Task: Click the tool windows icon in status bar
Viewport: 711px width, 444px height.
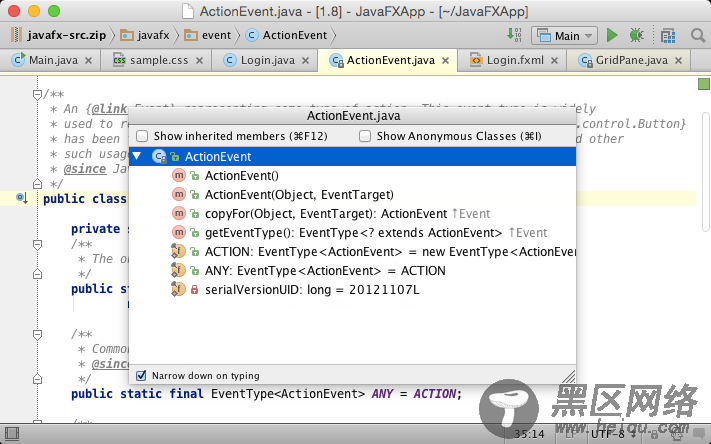Action: pos(12,434)
